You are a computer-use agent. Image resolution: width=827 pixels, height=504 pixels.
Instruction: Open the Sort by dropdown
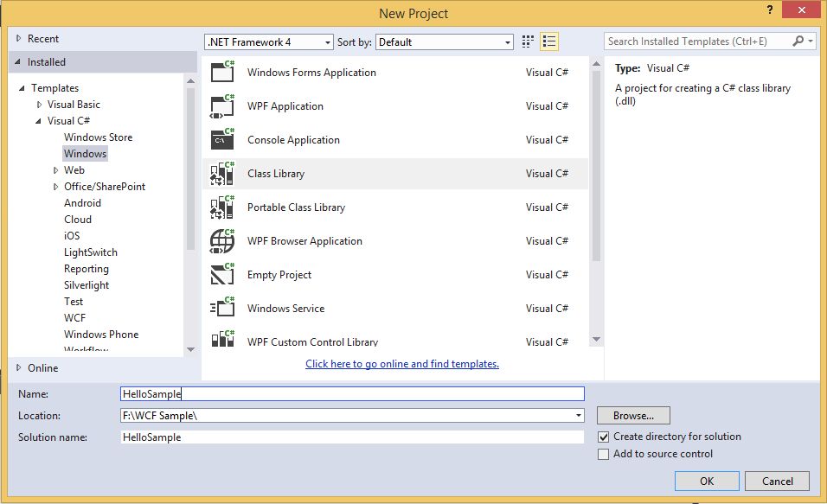pos(446,41)
